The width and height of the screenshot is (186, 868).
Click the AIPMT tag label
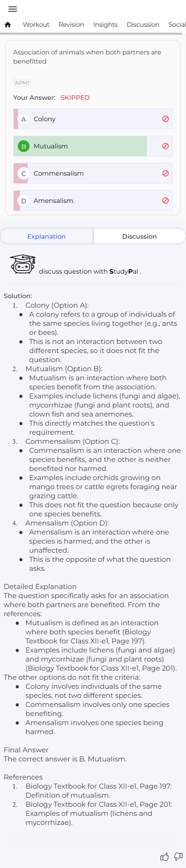click(22, 83)
